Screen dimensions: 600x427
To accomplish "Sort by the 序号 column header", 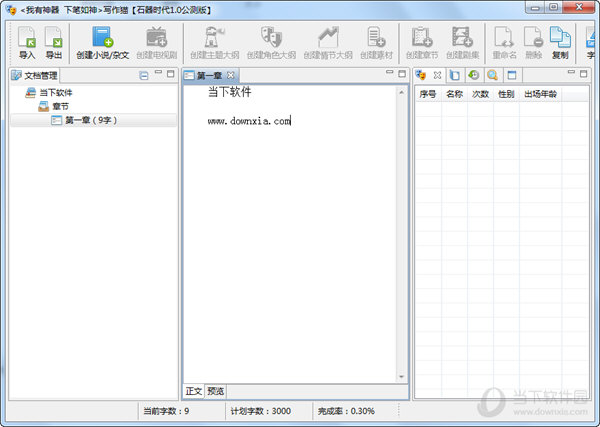I will click(428, 94).
